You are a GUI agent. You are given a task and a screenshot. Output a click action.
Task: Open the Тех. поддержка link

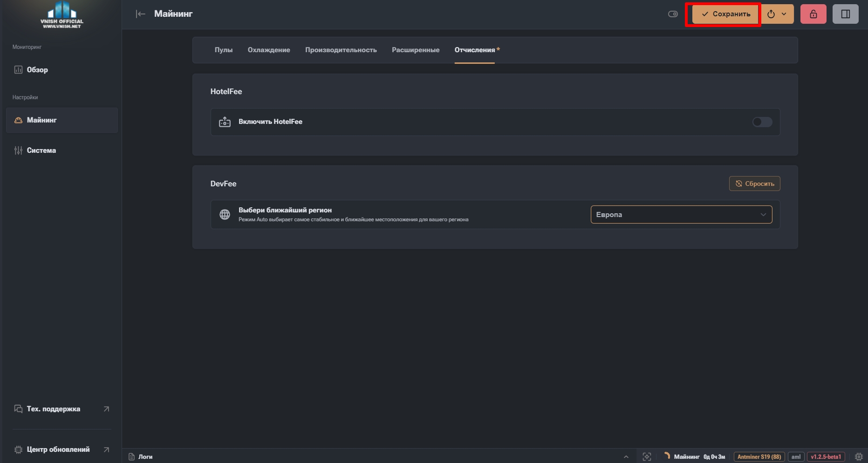pyautogui.click(x=62, y=409)
